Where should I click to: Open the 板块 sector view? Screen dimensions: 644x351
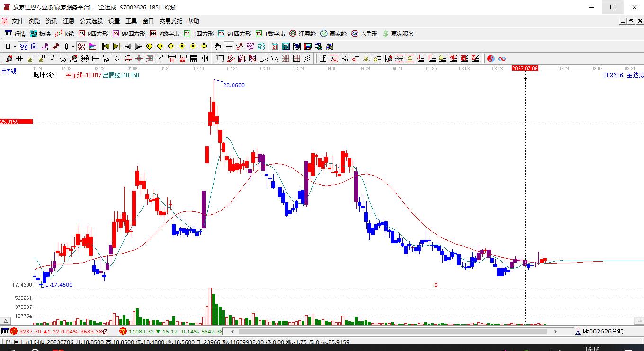click(40, 34)
